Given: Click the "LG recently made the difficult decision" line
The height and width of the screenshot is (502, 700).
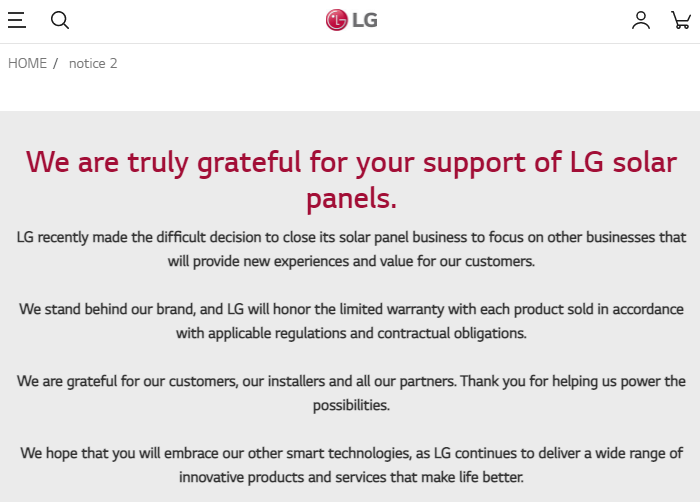Looking at the screenshot, I should click(x=351, y=237).
